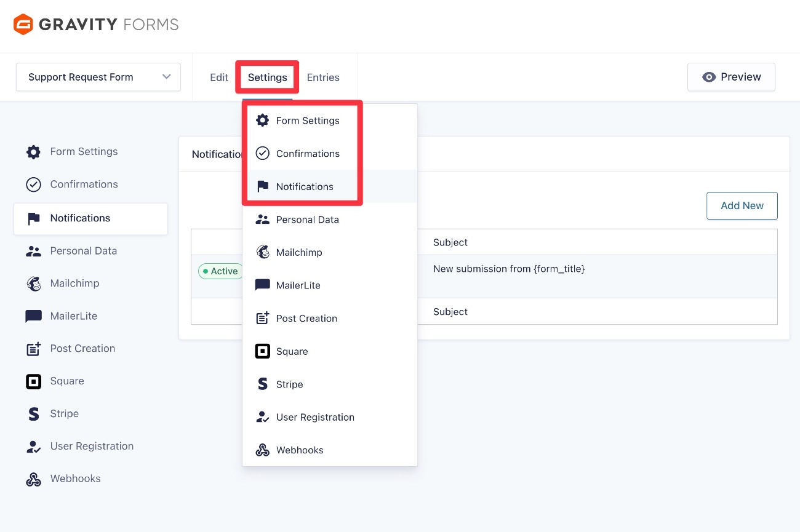Viewport: 800px width, 532px height.
Task: Click the Confirmations checkmark icon in sidebar
Action: pyautogui.click(x=33, y=184)
